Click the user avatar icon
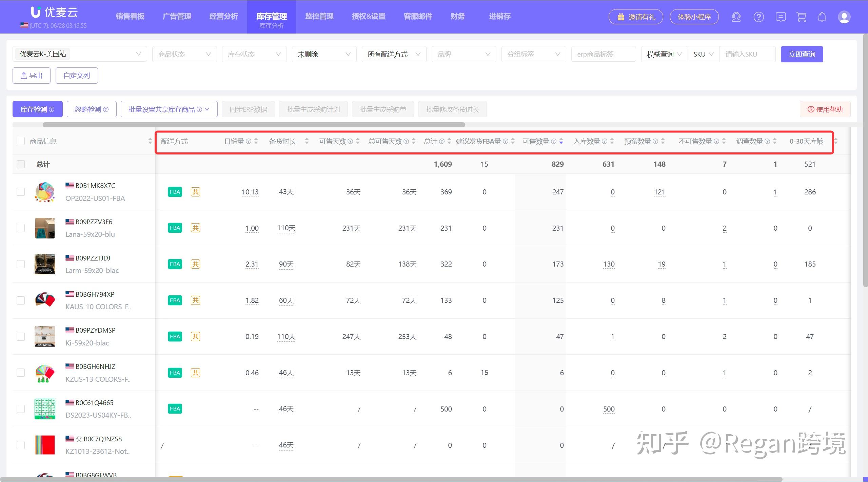 tap(844, 17)
